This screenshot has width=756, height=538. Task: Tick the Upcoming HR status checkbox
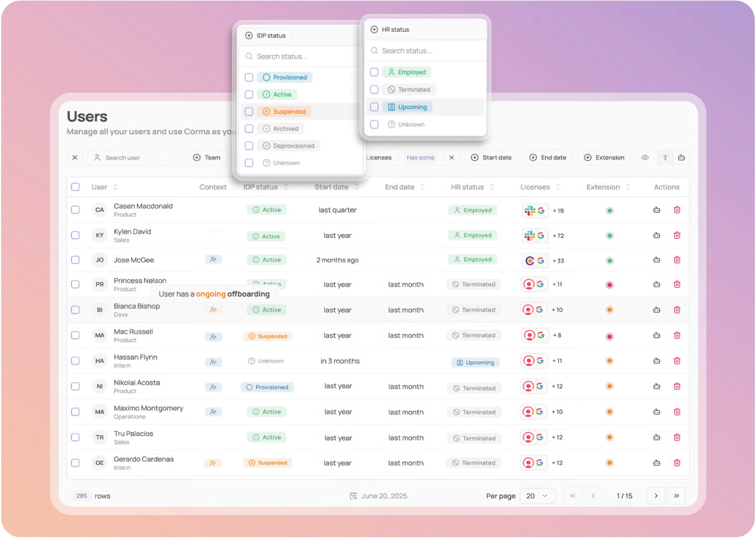(375, 107)
